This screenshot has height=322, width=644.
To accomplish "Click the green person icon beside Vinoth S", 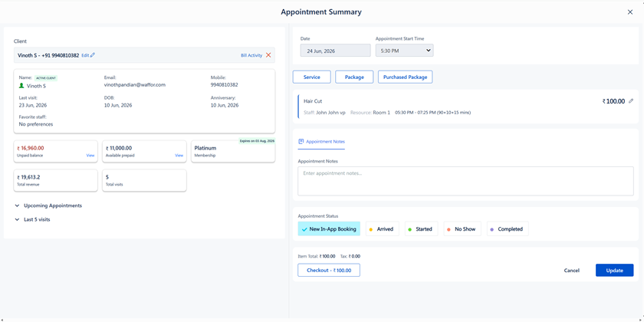I will click(21, 86).
